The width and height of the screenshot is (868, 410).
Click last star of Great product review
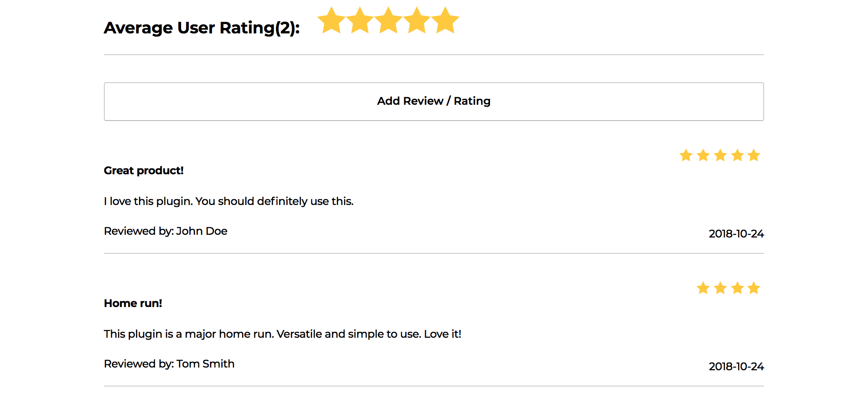coord(754,155)
